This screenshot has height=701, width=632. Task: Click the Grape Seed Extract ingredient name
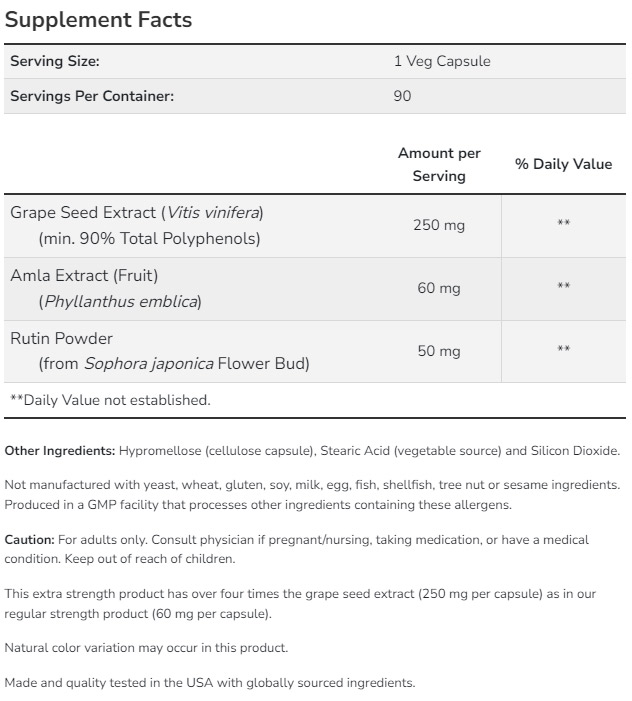[x=84, y=212]
